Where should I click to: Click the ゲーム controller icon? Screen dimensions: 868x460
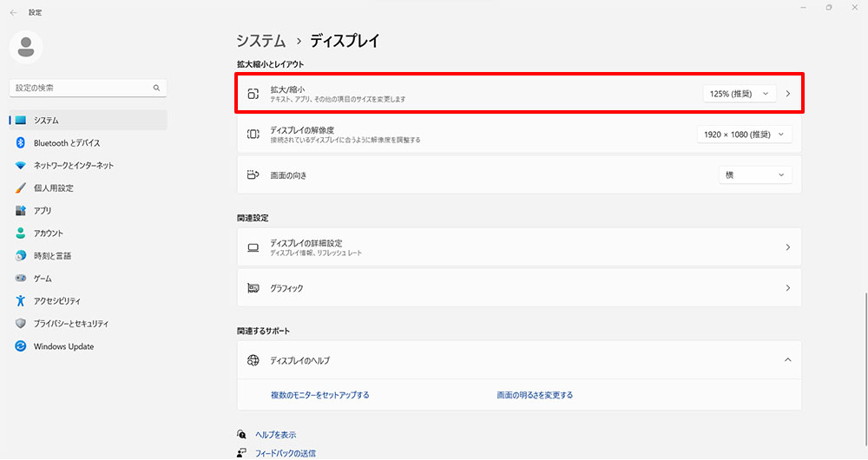coord(21,279)
